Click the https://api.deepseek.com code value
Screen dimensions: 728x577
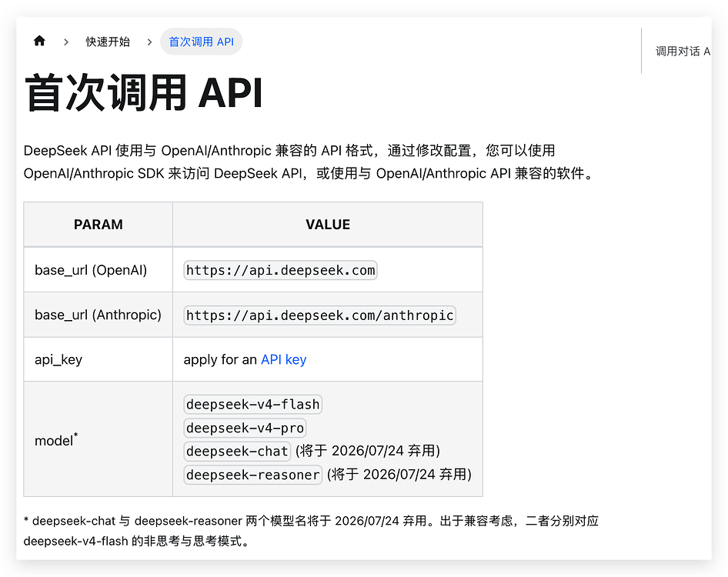[x=280, y=270]
